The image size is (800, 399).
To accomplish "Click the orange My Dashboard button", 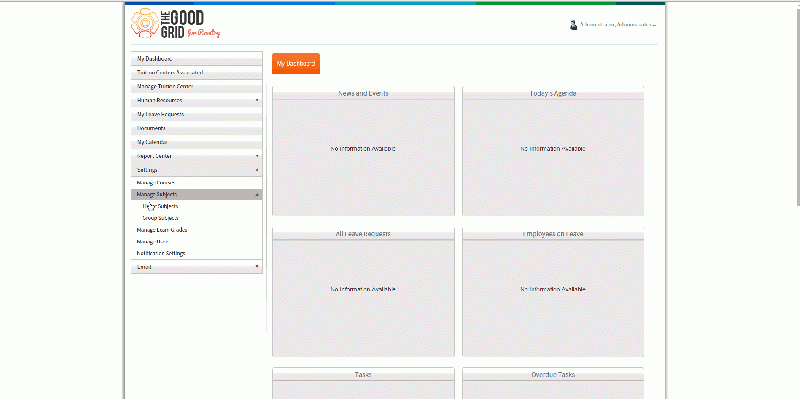I will [296, 64].
